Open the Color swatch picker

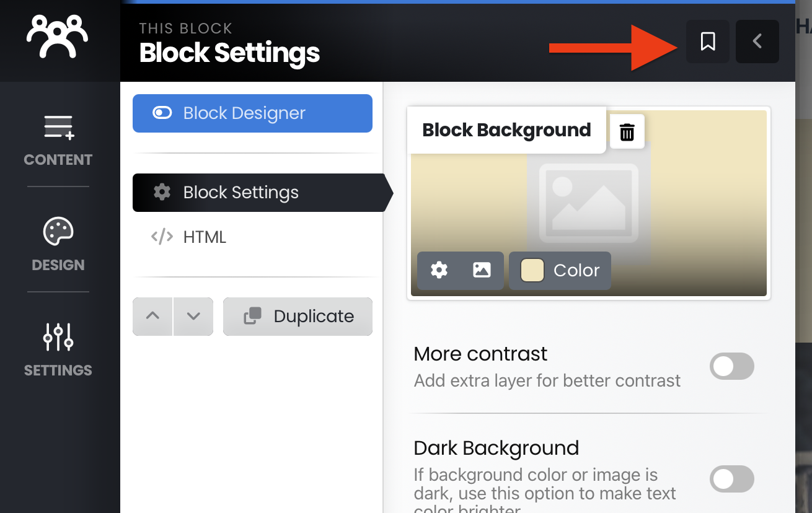point(560,271)
